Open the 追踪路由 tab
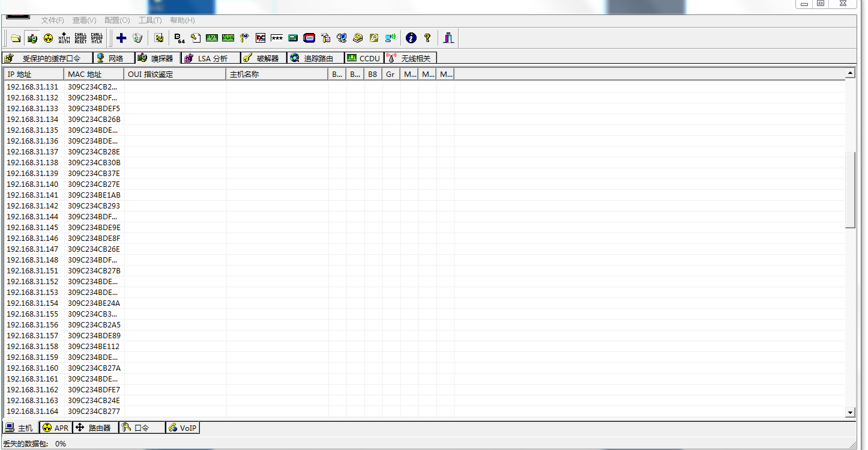The image size is (868, 450). (x=315, y=58)
